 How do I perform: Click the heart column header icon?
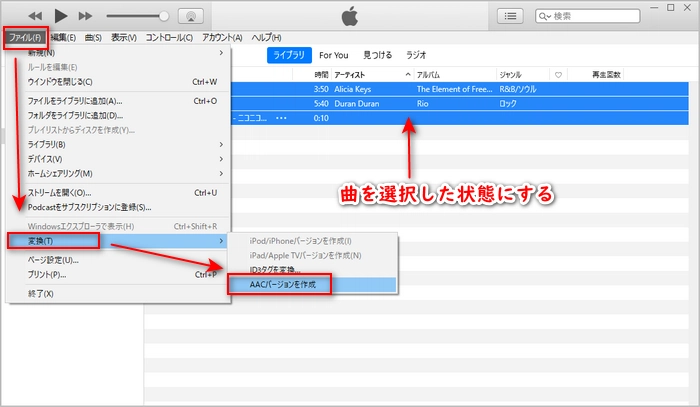tap(559, 75)
